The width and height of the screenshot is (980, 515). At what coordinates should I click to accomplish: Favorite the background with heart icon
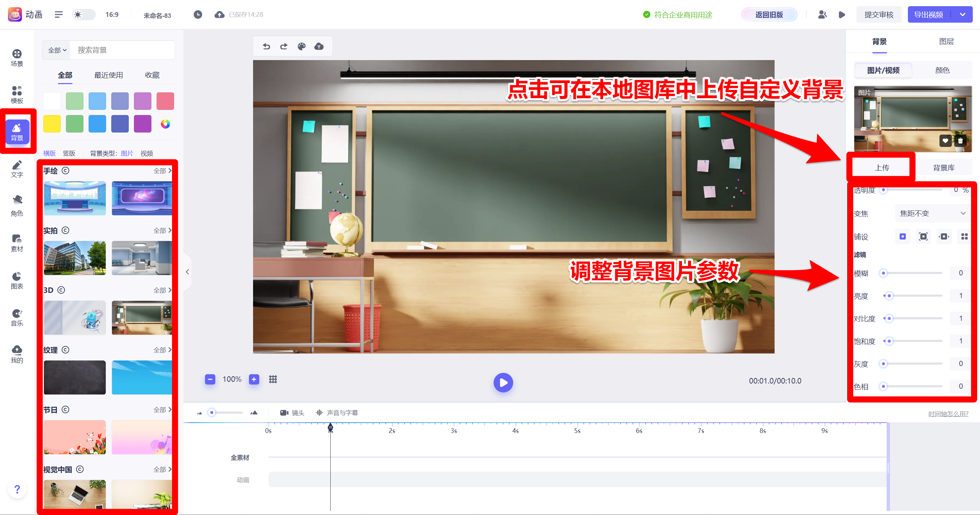[945, 141]
